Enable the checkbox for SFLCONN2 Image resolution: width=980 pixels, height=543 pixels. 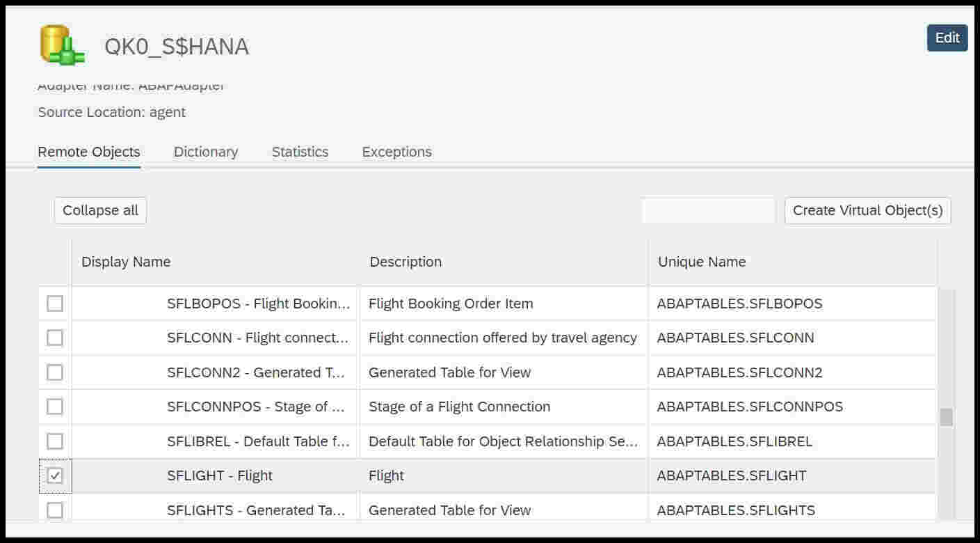[x=54, y=372]
